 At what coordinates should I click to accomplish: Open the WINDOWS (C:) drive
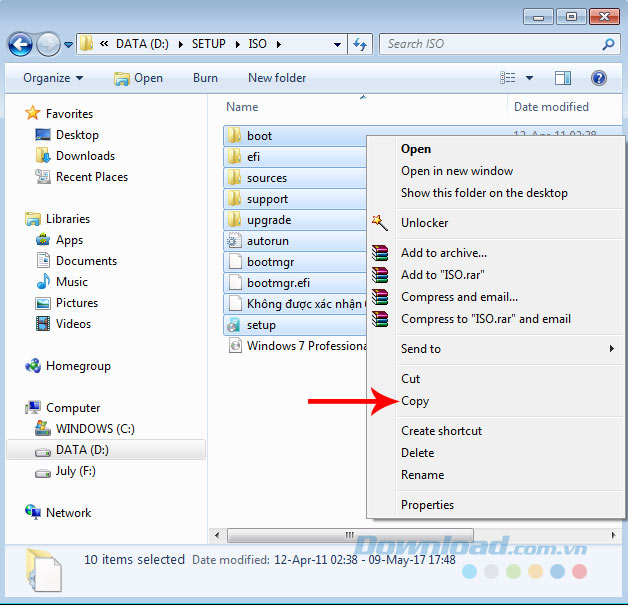85,429
